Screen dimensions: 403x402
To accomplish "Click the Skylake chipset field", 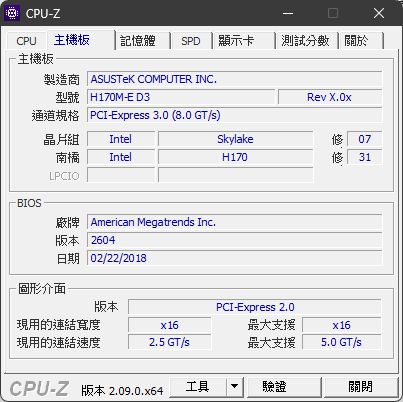I will [x=236, y=139].
